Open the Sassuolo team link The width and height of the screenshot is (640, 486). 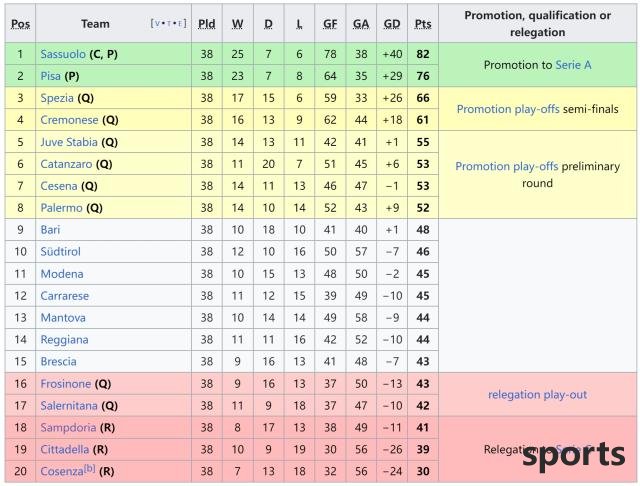click(x=63, y=54)
